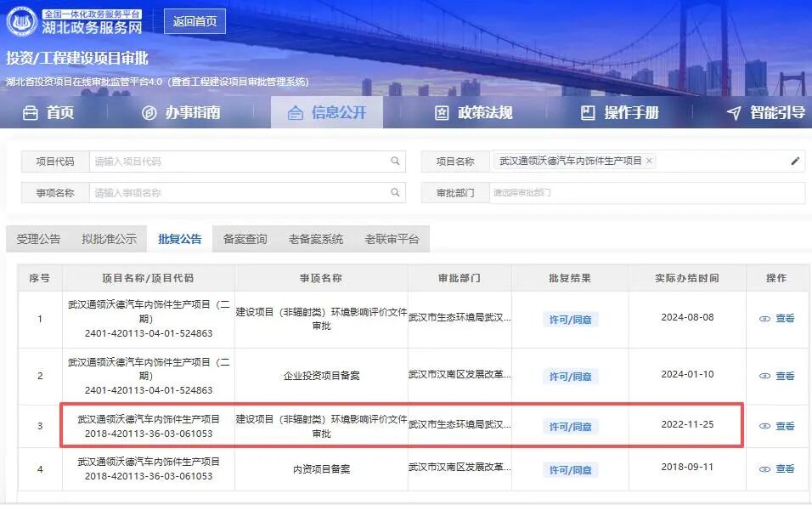The image size is (812, 505).
Task: Switch to the 老联审平台 tab
Action: click(x=392, y=239)
